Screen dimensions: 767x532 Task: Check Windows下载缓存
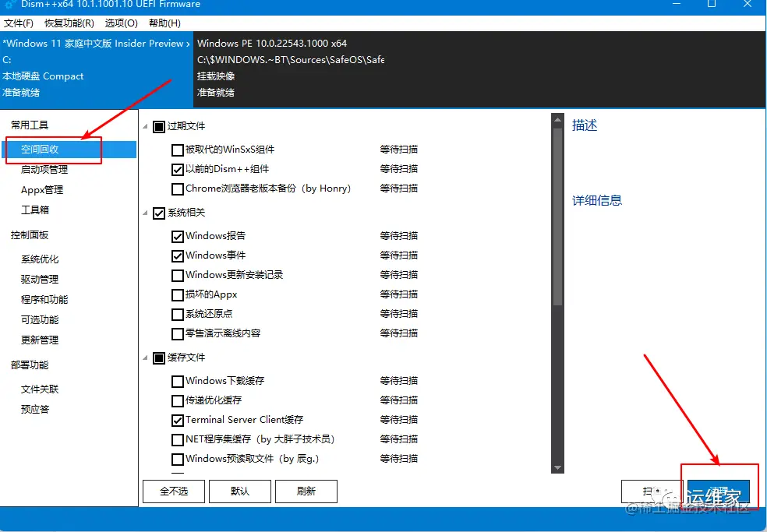(x=178, y=381)
